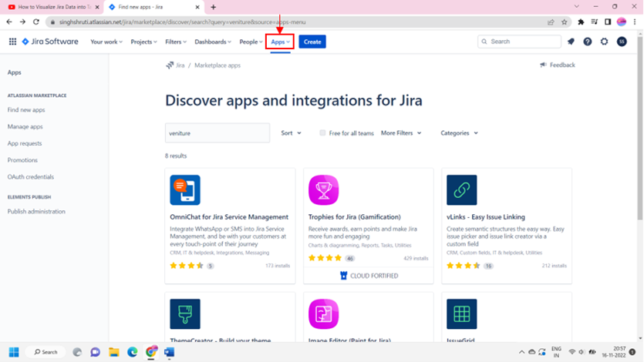Bookmark this page with star icon
Image resolution: width=644 pixels, height=362 pixels.
[x=565, y=22]
